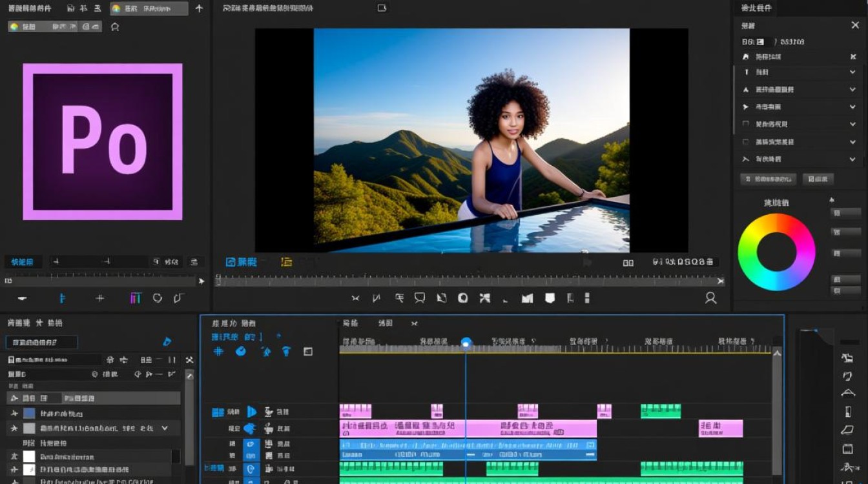Click the pink Po application logo thumbnail
Image resolution: width=868 pixels, height=484 pixels.
[103, 142]
